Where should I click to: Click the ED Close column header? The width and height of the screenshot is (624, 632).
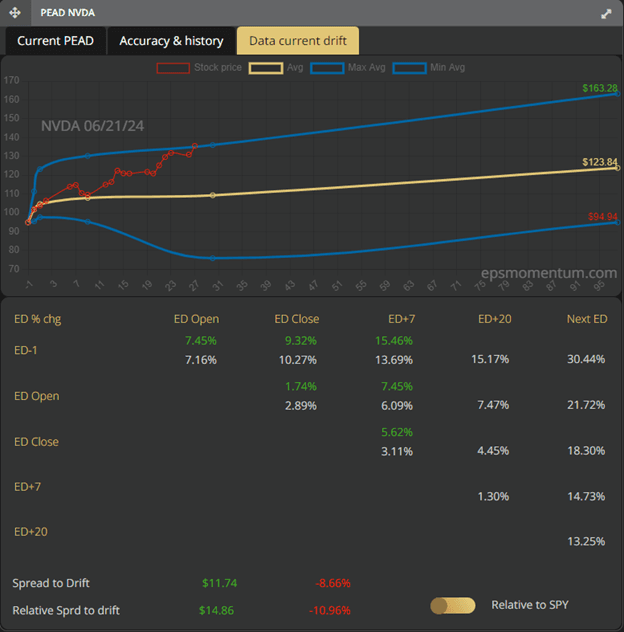pos(297,319)
